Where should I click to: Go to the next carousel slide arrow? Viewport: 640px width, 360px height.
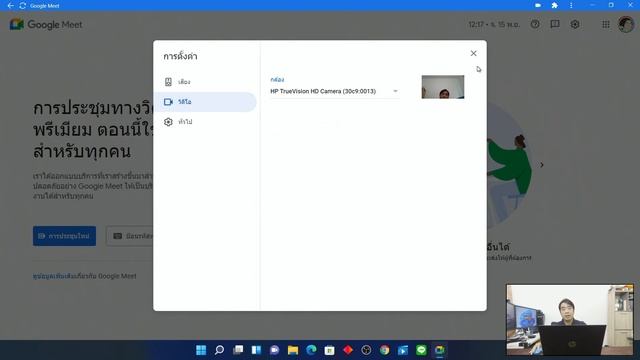coord(542,165)
